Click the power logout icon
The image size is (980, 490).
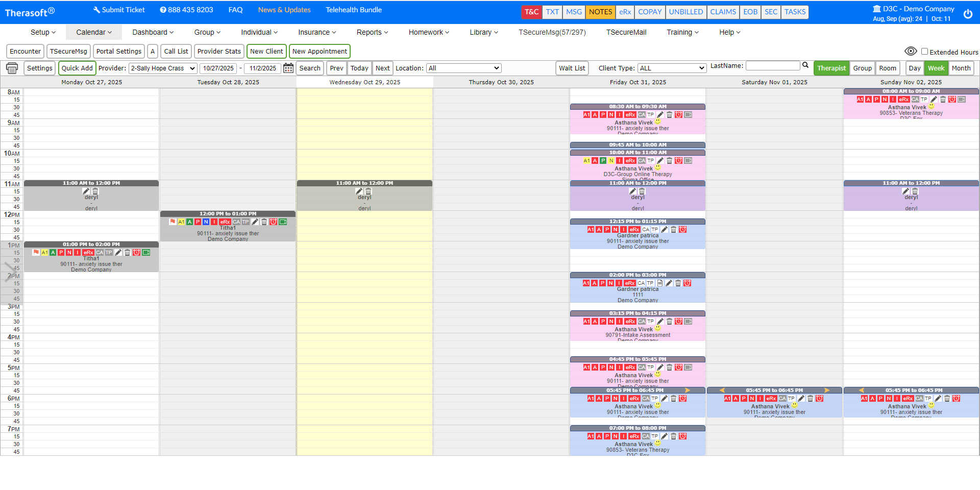[x=968, y=14]
